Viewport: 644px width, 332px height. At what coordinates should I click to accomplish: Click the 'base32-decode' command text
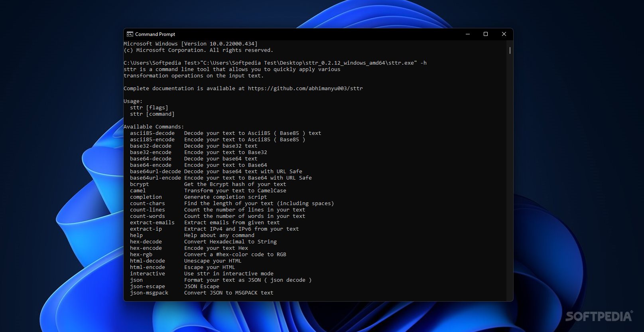pos(151,146)
